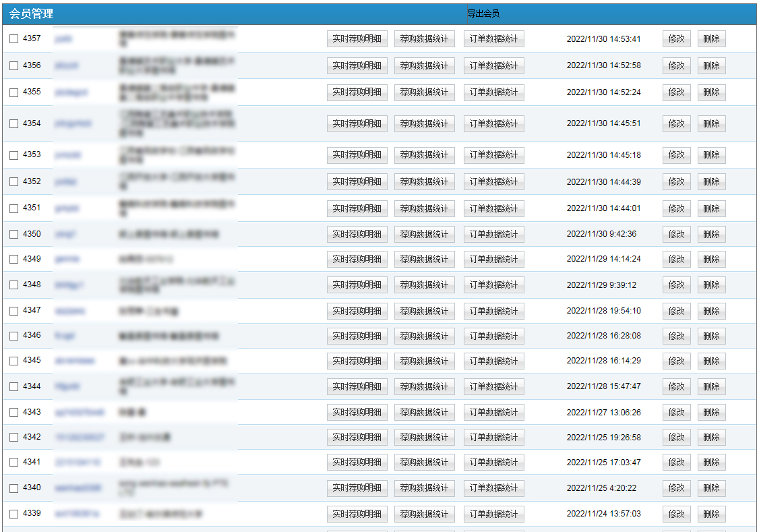757x532 pixels.
Task: Tick the checkbox in row 4343
Action: tap(13, 413)
